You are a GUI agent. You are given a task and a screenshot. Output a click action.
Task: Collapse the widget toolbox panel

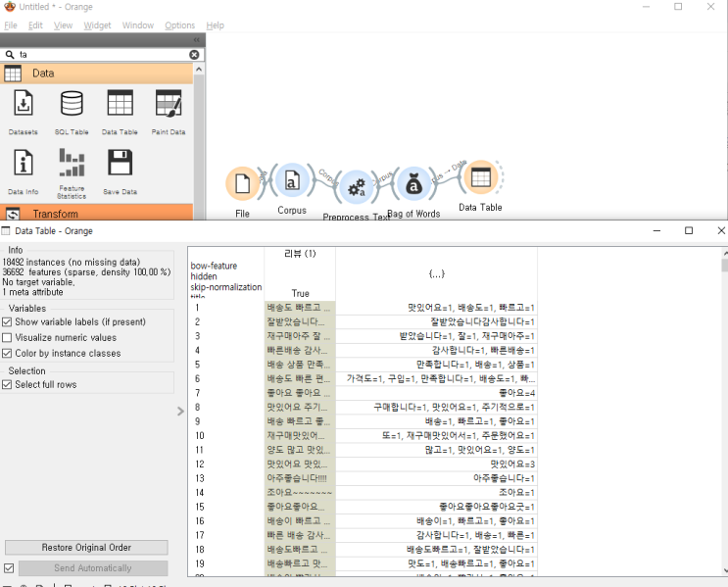(x=196, y=40)
